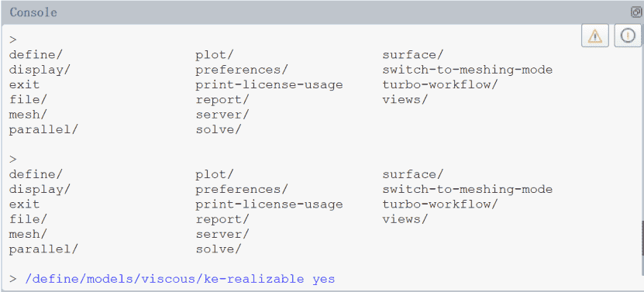
Task: Click the circled exclamation info icon
Action: [628, 36]
